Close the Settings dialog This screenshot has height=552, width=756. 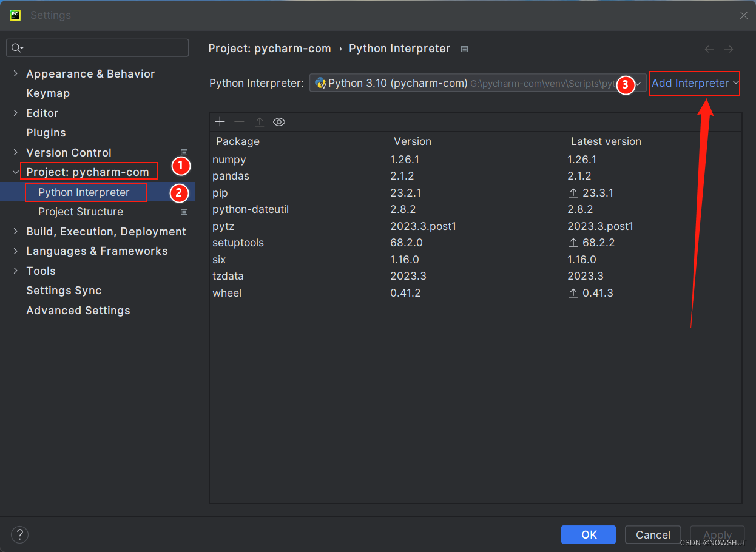point(743,15)
